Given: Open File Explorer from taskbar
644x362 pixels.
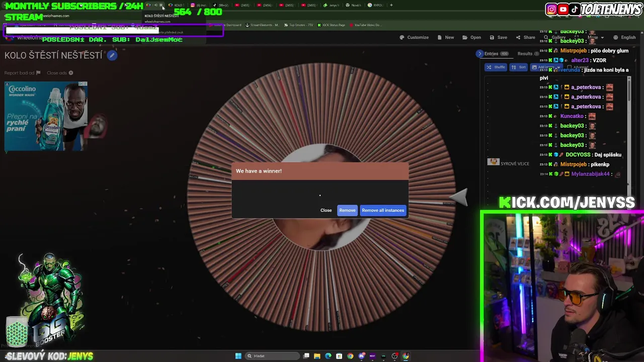Looking at the screenshot, I should [317, 356].
